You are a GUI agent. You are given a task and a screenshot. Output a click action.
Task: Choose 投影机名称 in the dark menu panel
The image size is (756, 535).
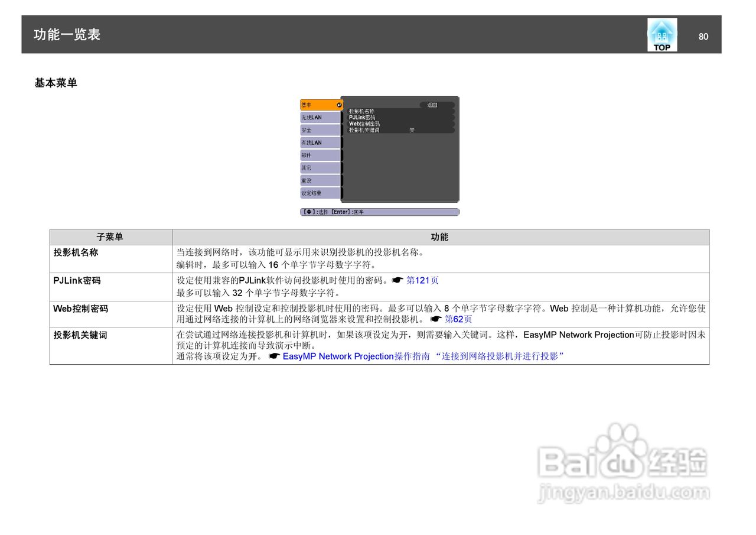pyautogui.click(x=361, y=111)
